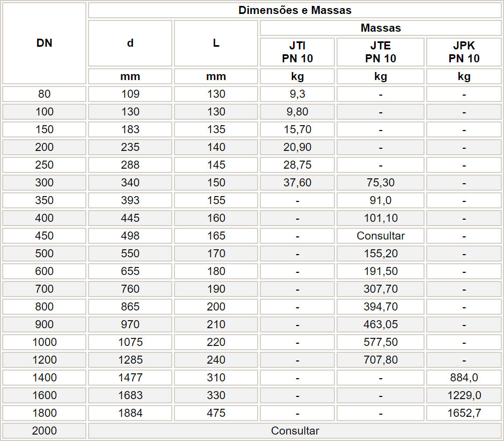Click the L value '200'

coord(216,306)
